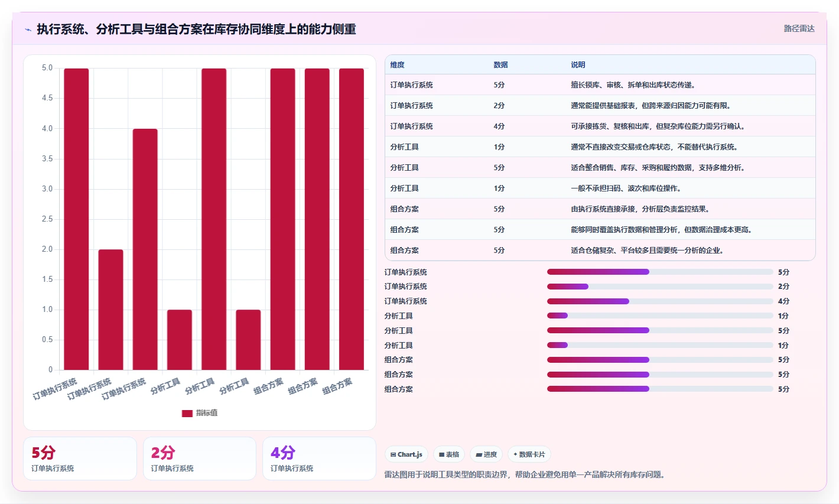Click the 表格 tag
Screen dimensions: 839x504
click(x=449, y=454)
